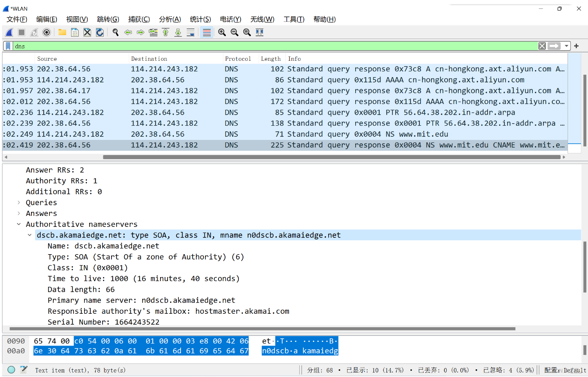Expand the Answers tree node
This screenshot has height=377, width=588.
click(19, 213)
